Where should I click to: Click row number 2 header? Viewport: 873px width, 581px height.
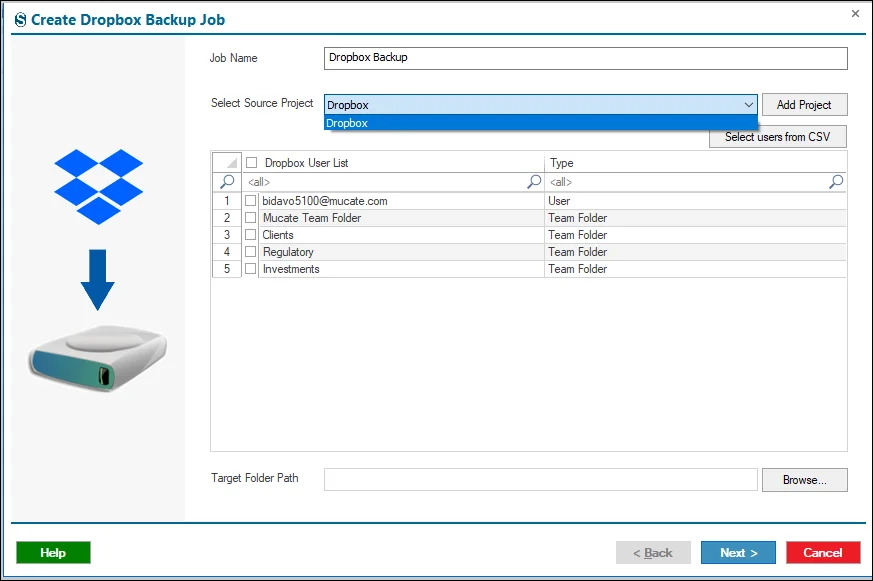(227, 218)
